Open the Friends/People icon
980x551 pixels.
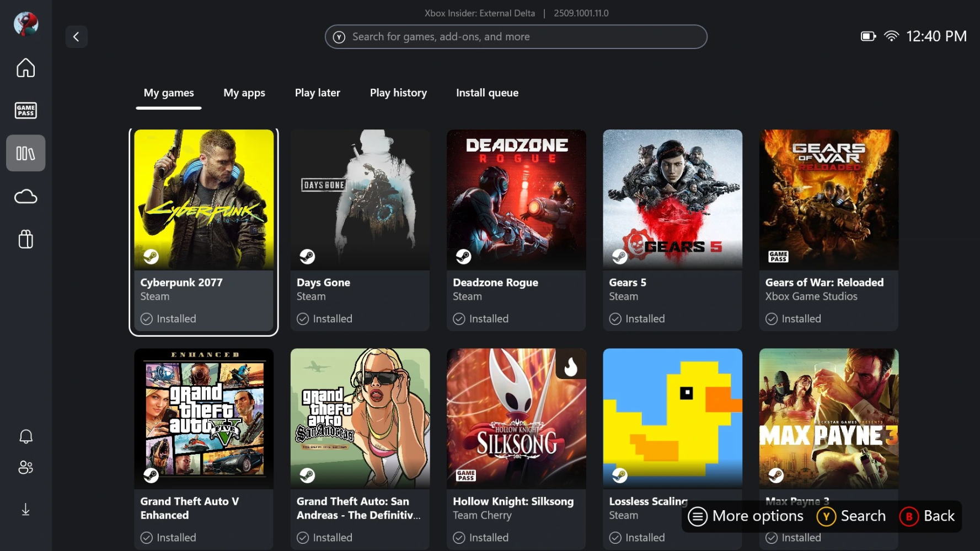[x=26, y=467]
